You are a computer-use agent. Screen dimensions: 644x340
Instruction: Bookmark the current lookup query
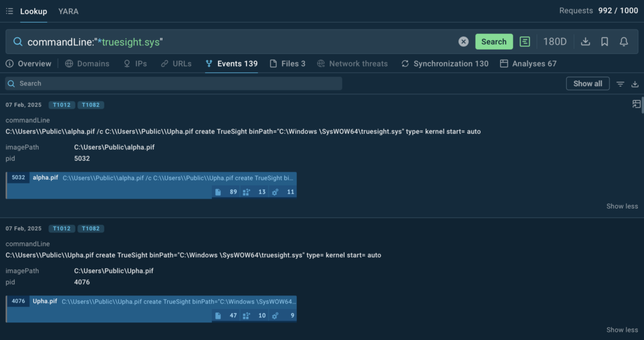pyautogui.click(x=604, y=41)
